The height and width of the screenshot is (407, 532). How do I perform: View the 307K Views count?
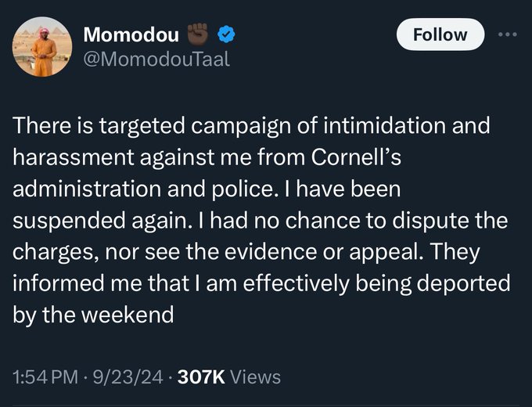click(x=229, y=377)
